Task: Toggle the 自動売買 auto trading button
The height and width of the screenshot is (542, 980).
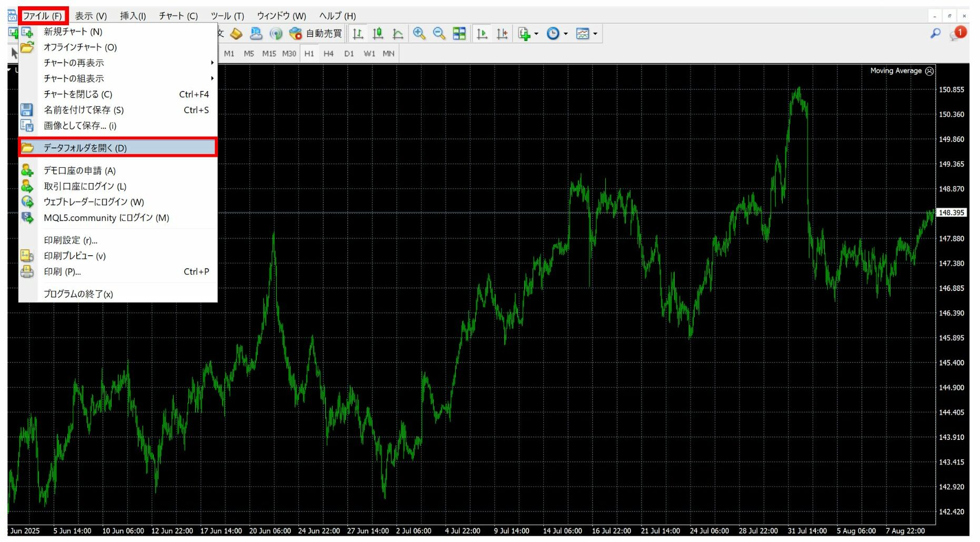Action: point(317,34)
